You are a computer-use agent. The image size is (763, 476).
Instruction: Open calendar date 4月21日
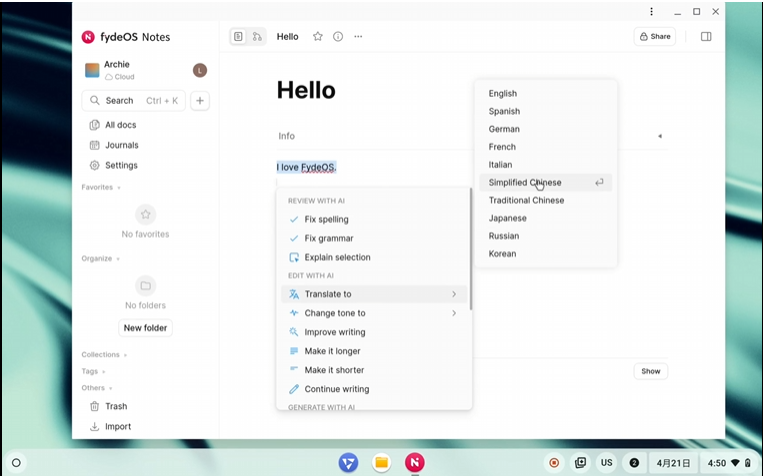pos(673,463)
